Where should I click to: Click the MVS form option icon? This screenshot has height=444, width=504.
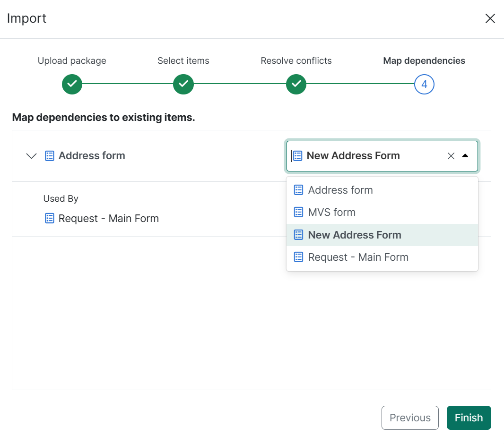(x=298, y=213)
